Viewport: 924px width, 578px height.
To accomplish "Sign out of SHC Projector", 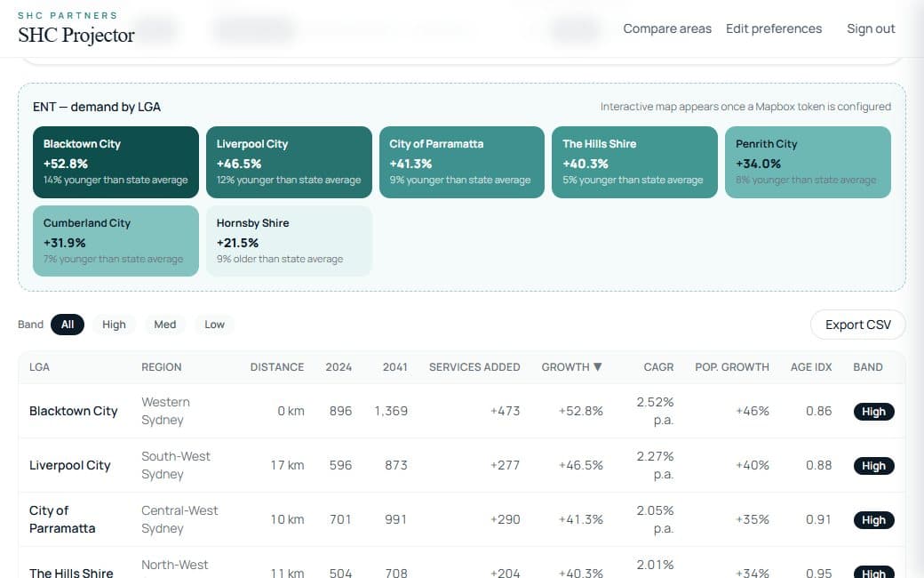I will pyautogui.click(x=871, y=28).
